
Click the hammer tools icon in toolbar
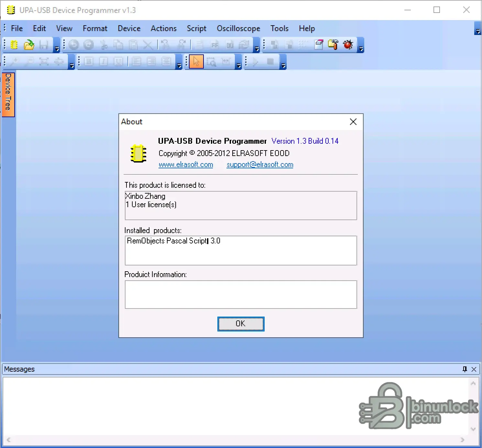pyautogui.click(x=333, y=45)
